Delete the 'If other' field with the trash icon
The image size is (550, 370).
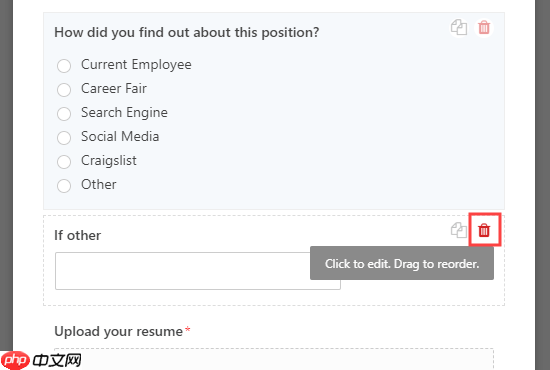[x=484, y=230]
